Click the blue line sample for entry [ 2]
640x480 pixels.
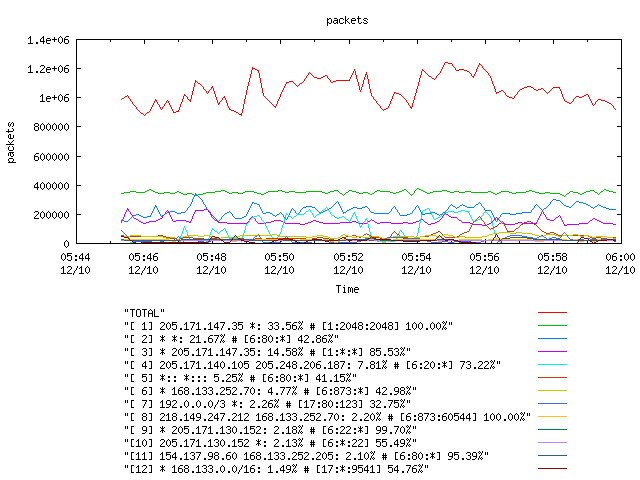click(x=552, y=339)
